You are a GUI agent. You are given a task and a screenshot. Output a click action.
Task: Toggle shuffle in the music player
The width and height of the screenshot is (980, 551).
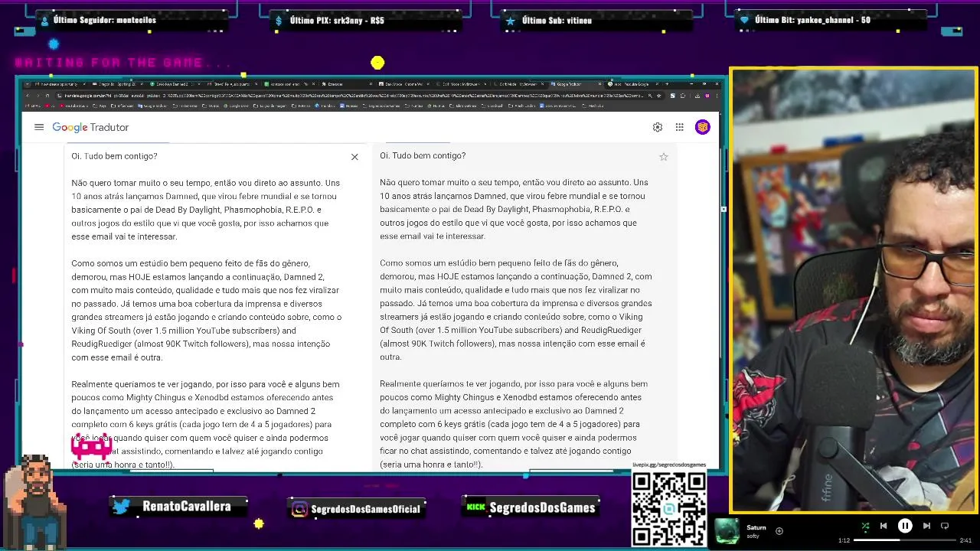[x=865, y=526]
